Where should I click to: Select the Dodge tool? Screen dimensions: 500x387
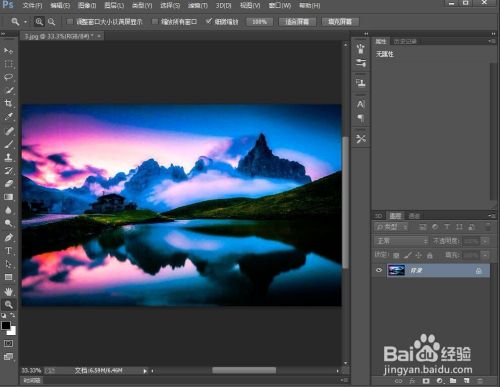[8, 223]
